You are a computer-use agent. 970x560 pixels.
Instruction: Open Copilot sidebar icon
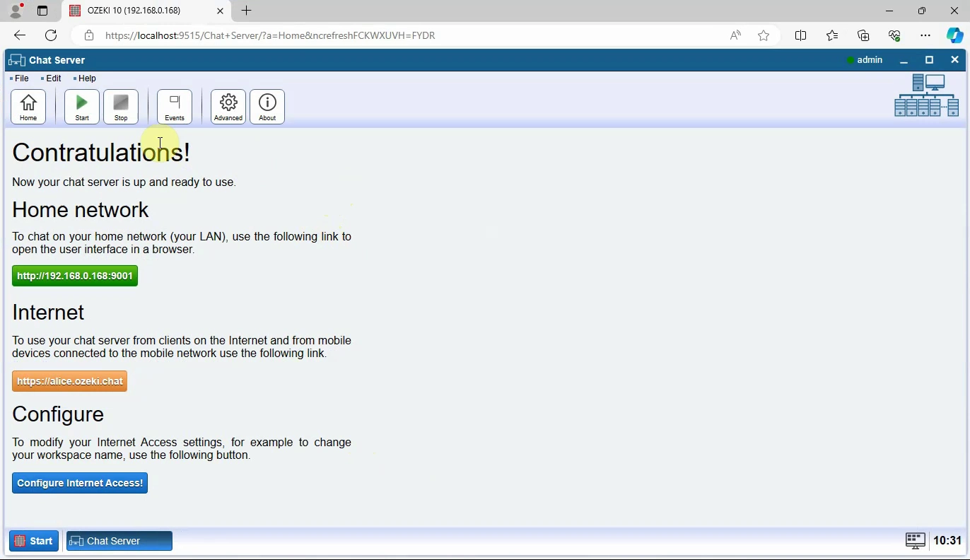coord(955,35)
